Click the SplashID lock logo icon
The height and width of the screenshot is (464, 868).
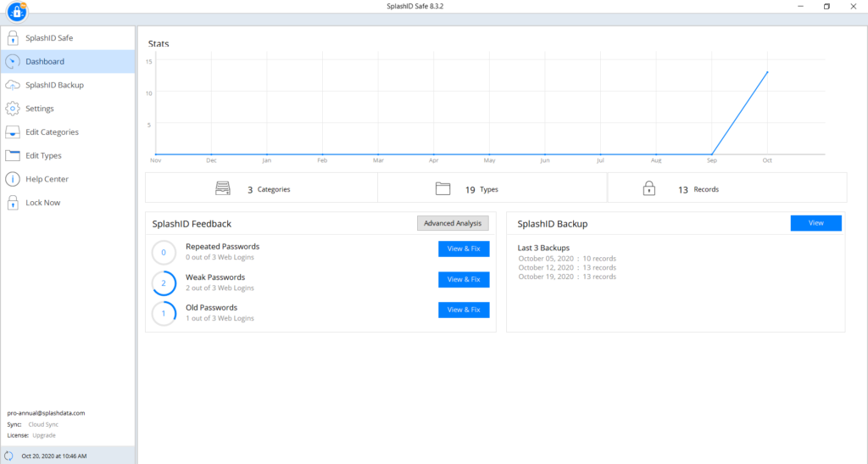[x=17, y=12]
